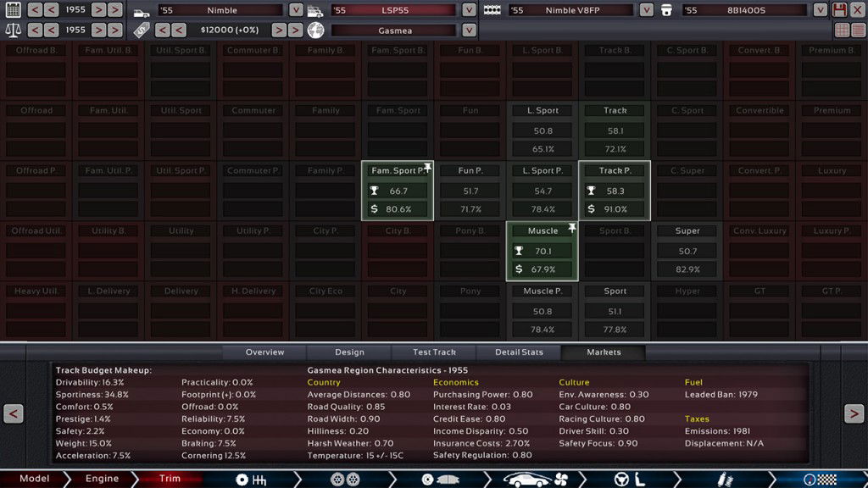Go to the Engine designer step
This screenshot has width=868, height=488.
coord(102,479)
